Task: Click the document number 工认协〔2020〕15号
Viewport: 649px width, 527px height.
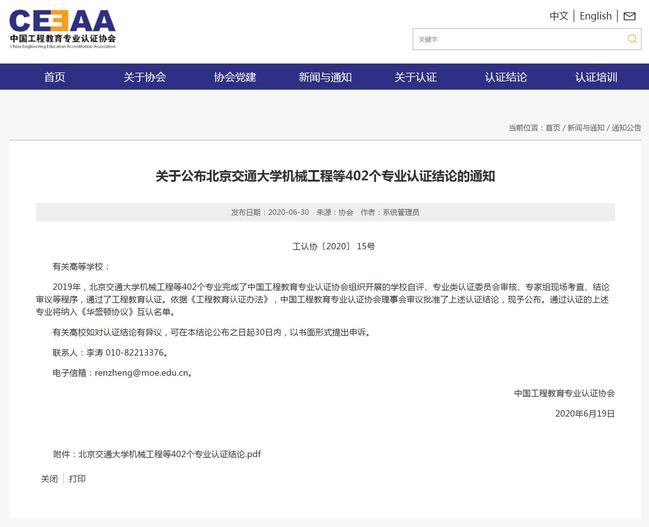Action: pyautogui.click(x=334, y=246)
